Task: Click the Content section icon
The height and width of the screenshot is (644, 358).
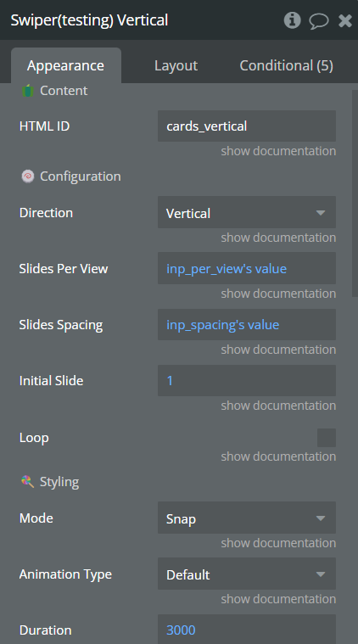Action: click(x=27, y=90)
